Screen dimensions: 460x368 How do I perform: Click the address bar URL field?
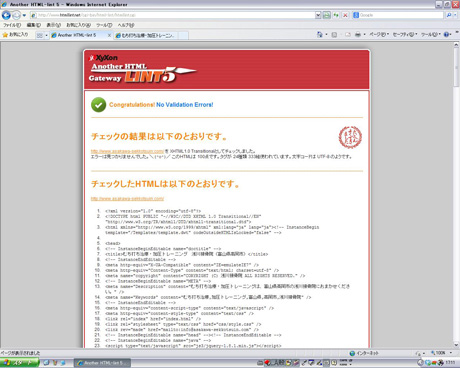[172, 15]
